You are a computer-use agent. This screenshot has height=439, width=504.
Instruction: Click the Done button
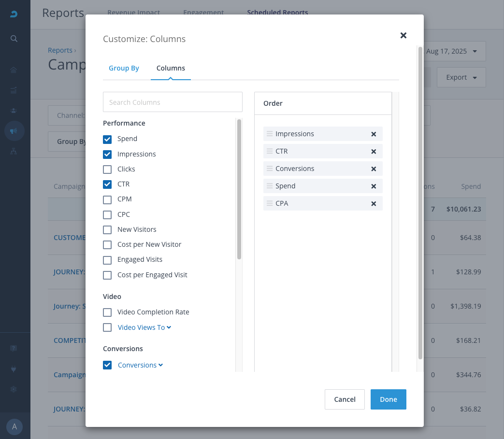coord(388,399)
